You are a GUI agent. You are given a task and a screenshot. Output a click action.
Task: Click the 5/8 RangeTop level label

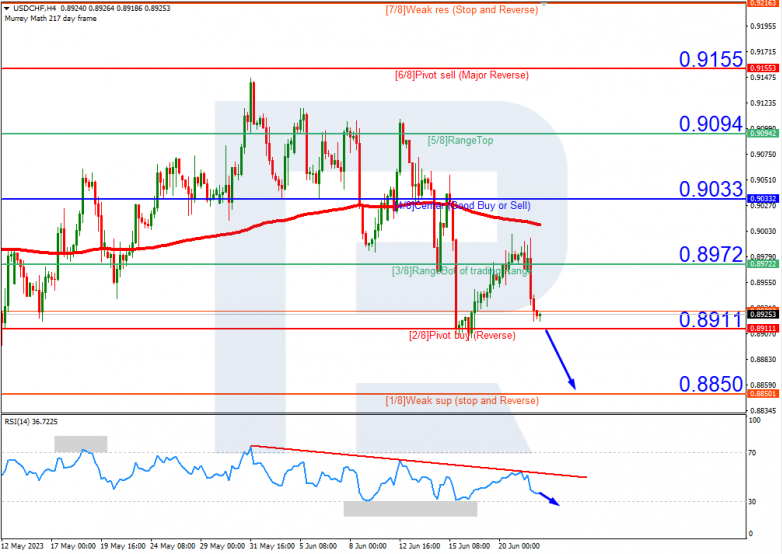click(460, 141)
